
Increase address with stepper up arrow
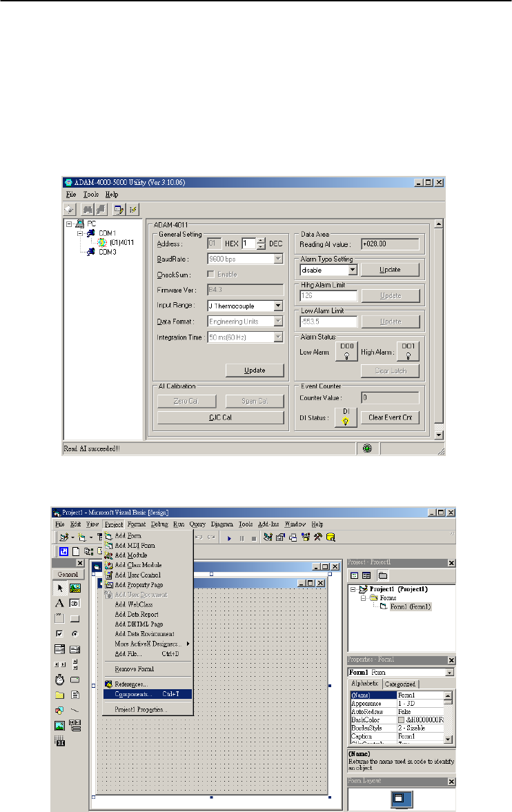tap(262, 240)
